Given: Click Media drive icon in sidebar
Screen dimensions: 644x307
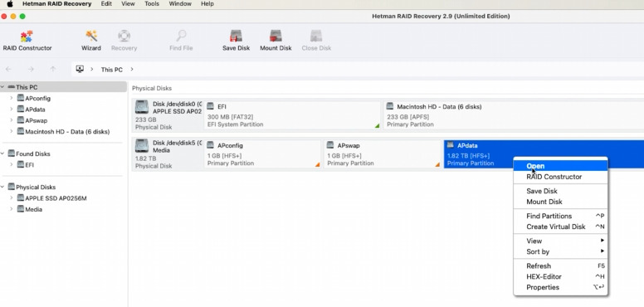Looking at the screenshot, I should [21, 209].
